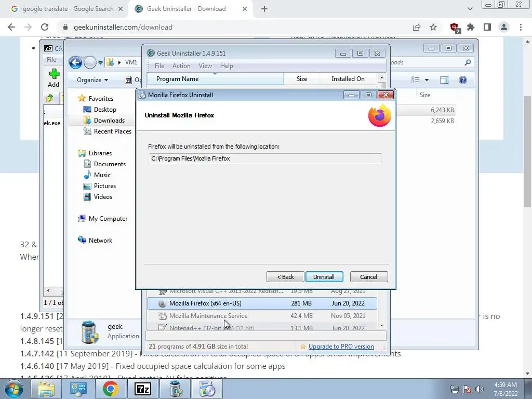
Task: Open 7-Zip from the taskbar
Action: point(142,389)
